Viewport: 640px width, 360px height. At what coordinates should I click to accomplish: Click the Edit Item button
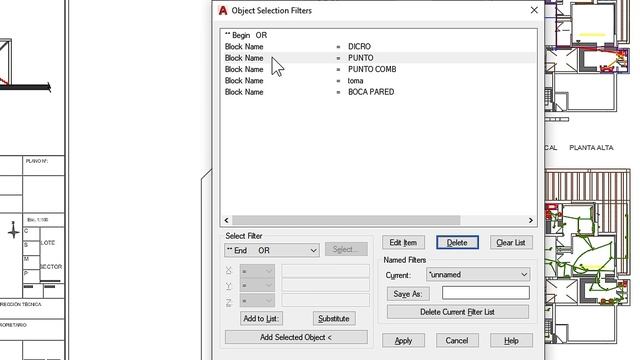point(403,242)
